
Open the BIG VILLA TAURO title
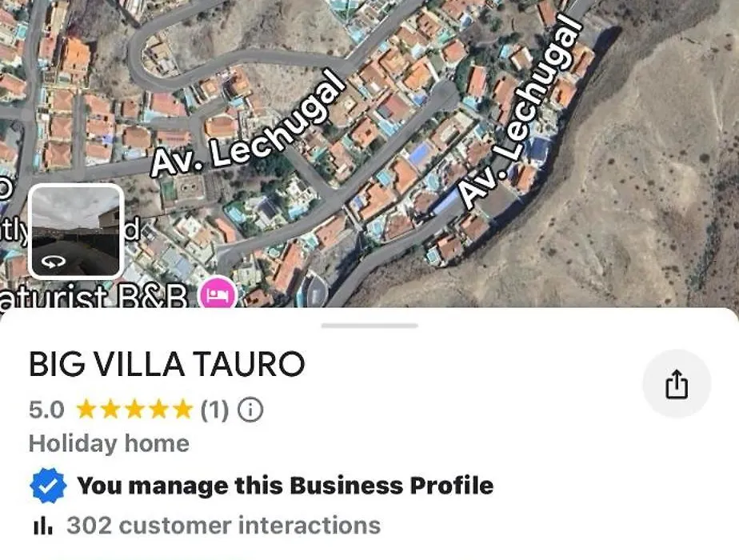(x=167, y=364)
